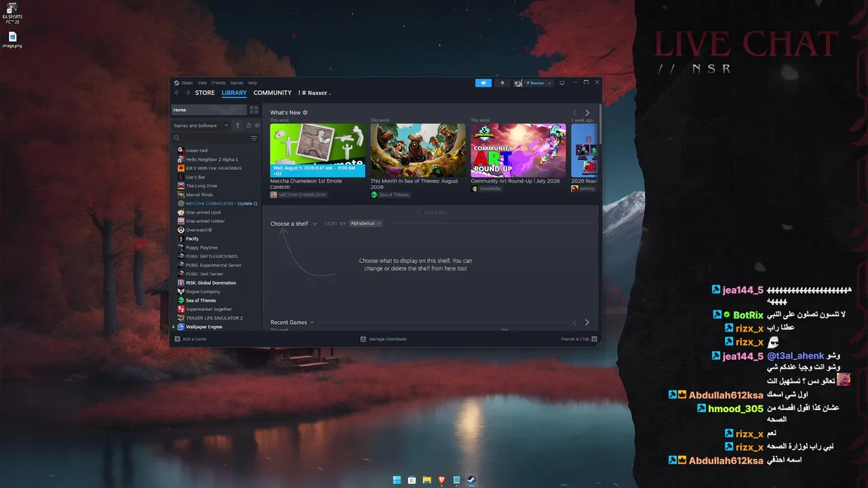Viewport: 868px width, 488px height.
Task: Click the Overwatch logo icon
Action: pos(181,230)
